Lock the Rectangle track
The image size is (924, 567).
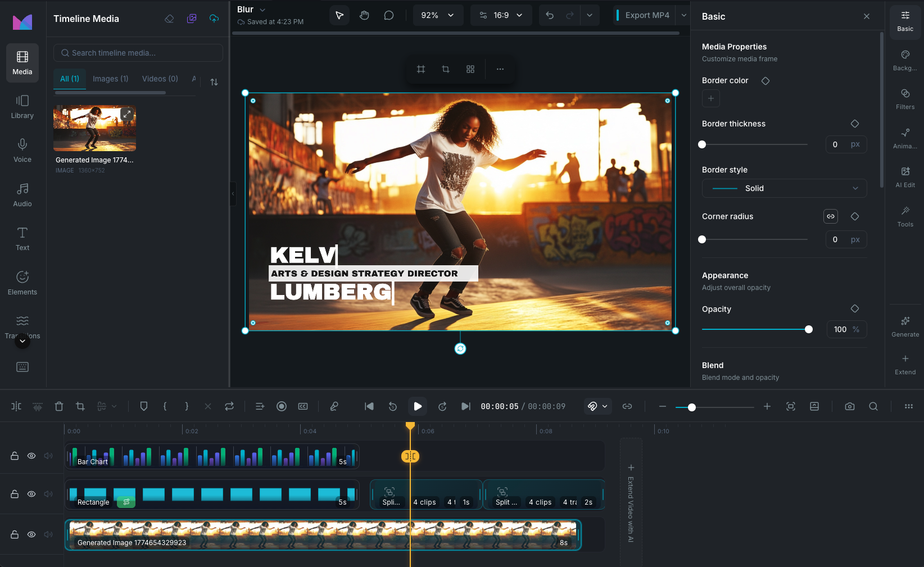click(14, 494)
